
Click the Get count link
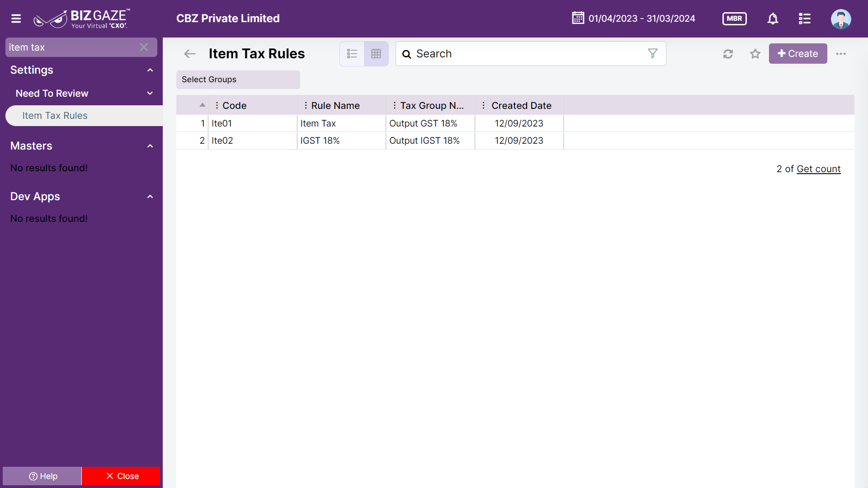[x=818, y=169]
